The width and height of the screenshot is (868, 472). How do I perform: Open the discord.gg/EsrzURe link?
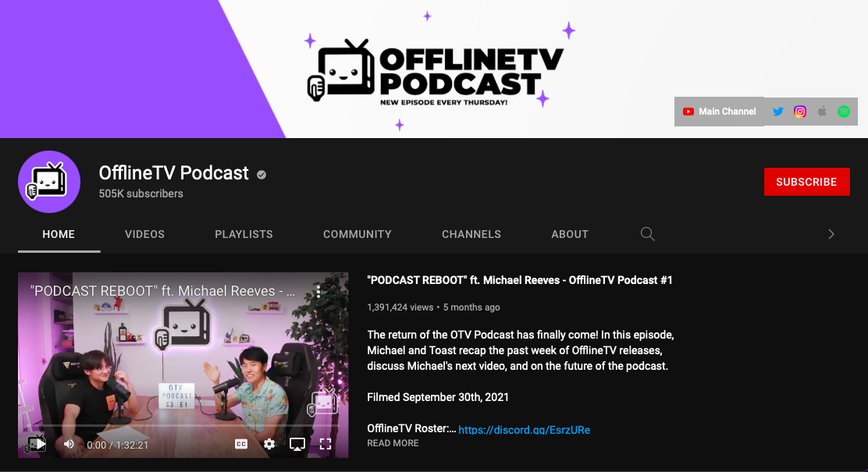click(x=524, y=429)
